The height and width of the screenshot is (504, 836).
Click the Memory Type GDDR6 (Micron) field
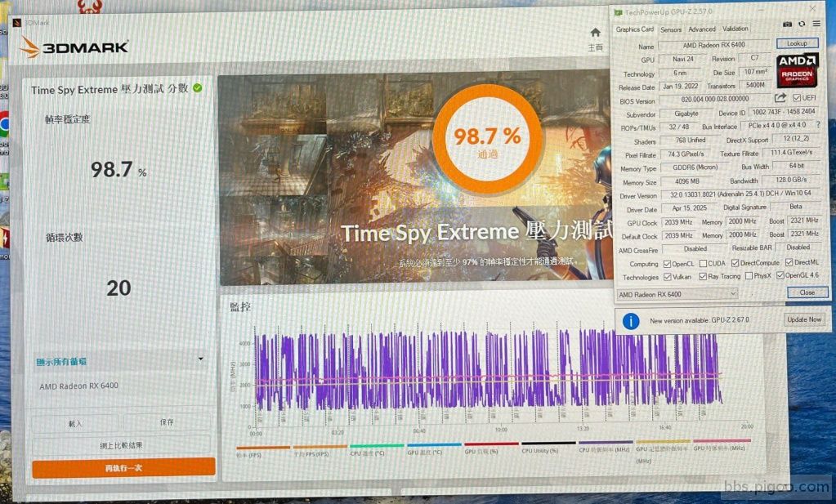(695, 167)
